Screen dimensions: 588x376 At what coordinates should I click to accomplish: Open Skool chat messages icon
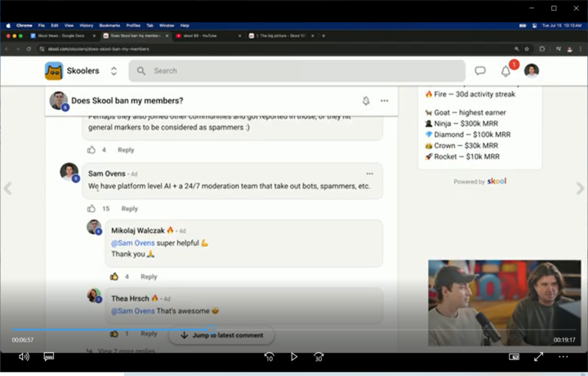click(480, 71)
